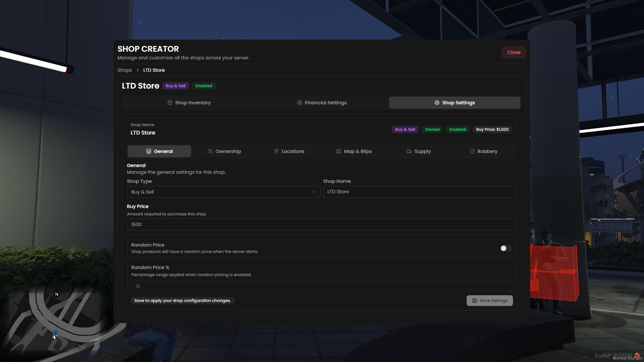Image resolution: width=644 pixels, height=362 pixels.
Task: Click the Robbery shield icon
Action: click(x=472, y=151)
